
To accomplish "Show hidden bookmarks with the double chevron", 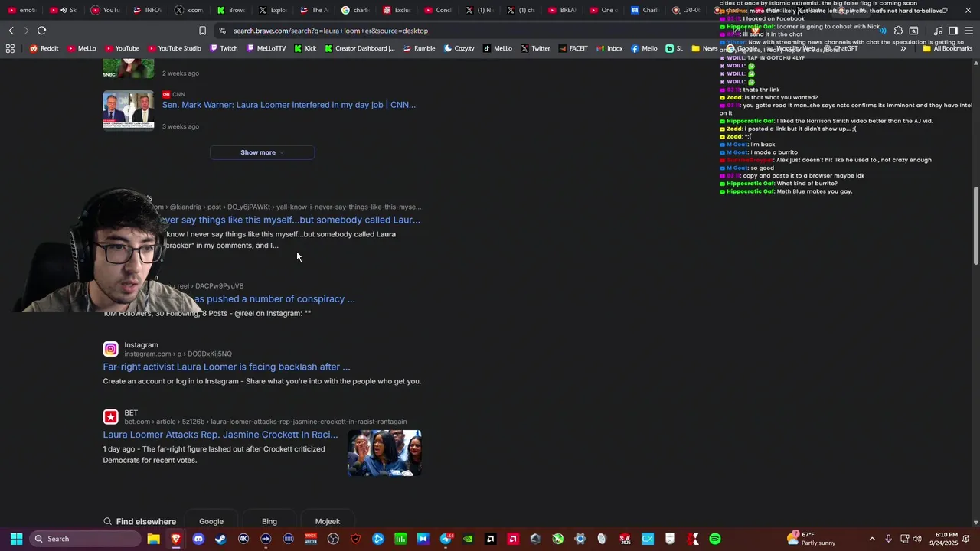I will 903,48.
